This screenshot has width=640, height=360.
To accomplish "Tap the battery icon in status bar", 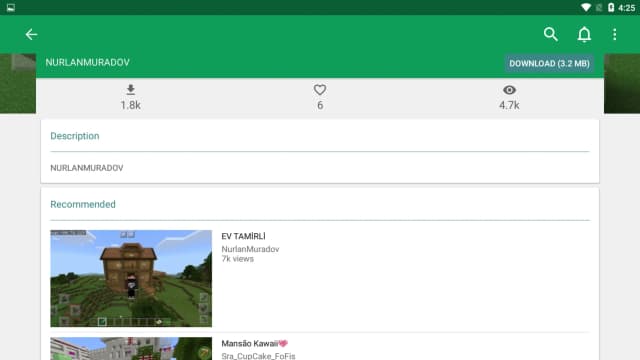I will coord(611,7).
